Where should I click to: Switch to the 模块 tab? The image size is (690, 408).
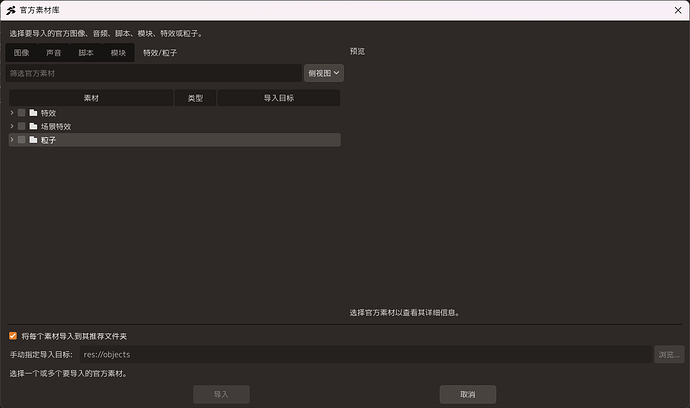(118, 53)
